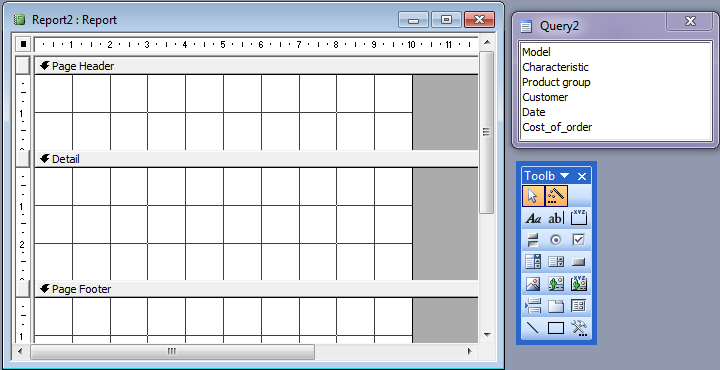This screenshot has height=370, width=720.
Task: Select the Line drawing tool
Action: tap(533, 328)
